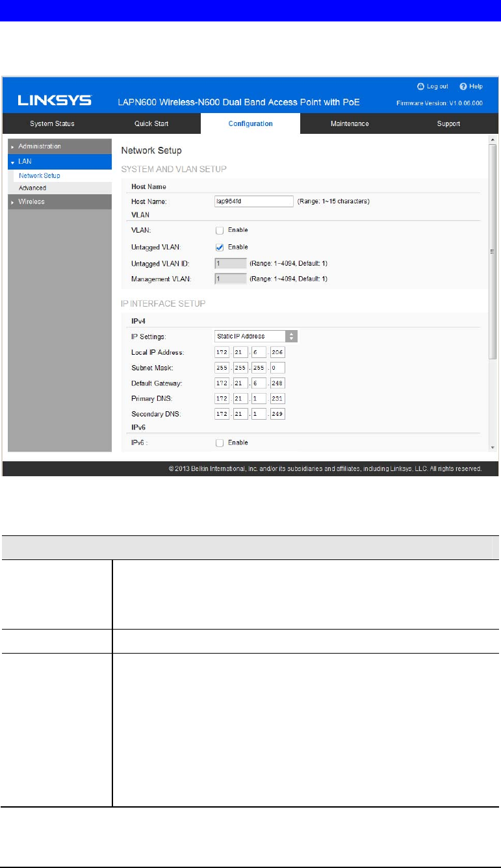This screenshot has width=501, height=868.
Task: Click second octet of Secondary DNS
Action: click(x=240, y=415)
